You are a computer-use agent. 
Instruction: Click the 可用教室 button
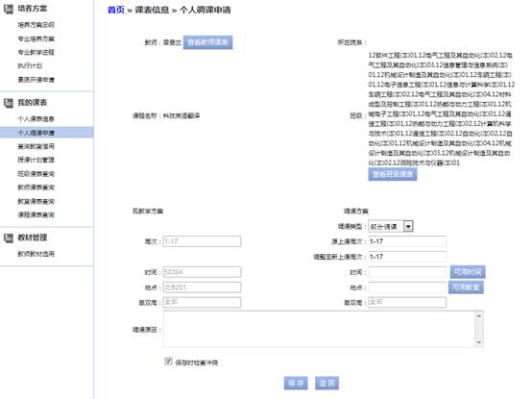[x=466, y=287]
